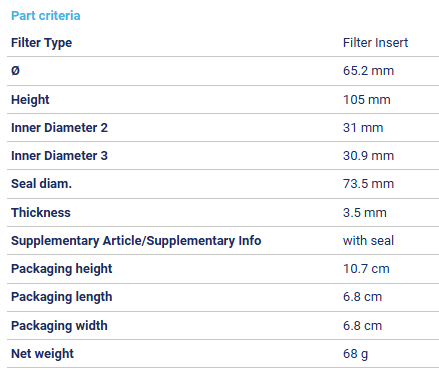Image resolution: width=439 pixels, height=380 pixels.
Task: Select the Thickness row label
Action: point(41,213)
